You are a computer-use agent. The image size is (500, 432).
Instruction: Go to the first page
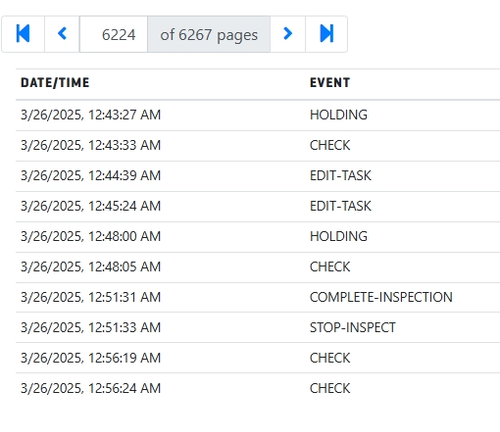(x=23, y=34)
